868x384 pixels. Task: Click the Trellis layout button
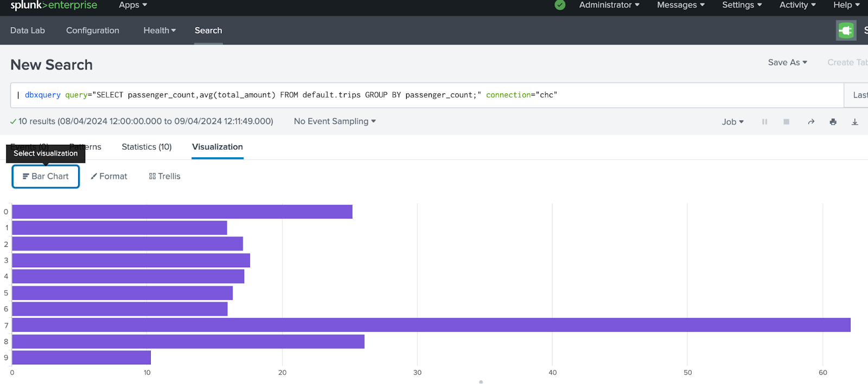[x=164, y=176]
